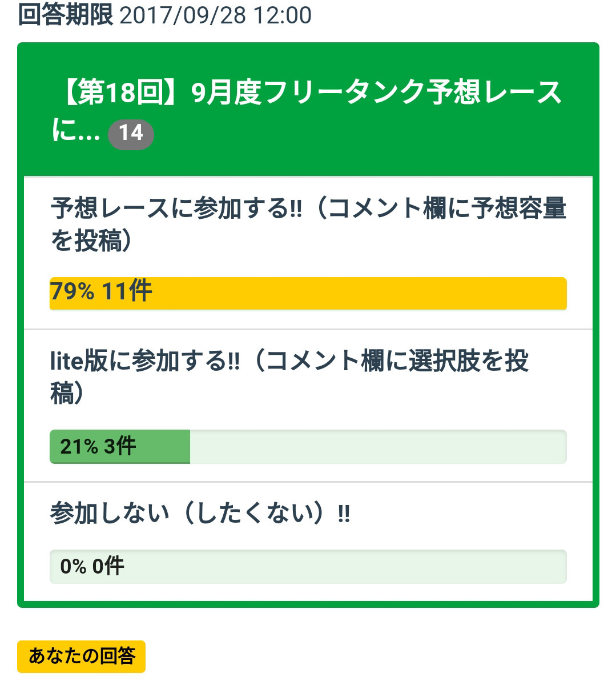Viewport: 616px width, 681px height.
Task: Click the unfilled portion of the 21% bar
Action: tap(377, 447)
